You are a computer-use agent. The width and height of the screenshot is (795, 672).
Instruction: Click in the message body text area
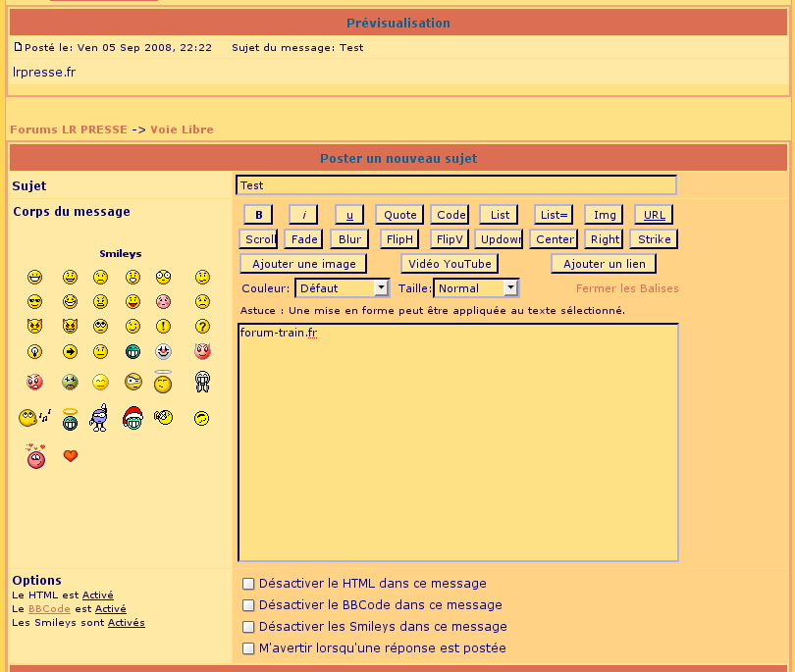coord(458,441)
